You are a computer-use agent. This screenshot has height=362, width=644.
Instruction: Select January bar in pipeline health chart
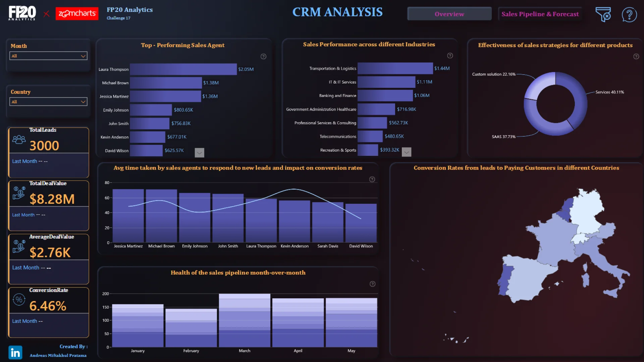point(138,326)
